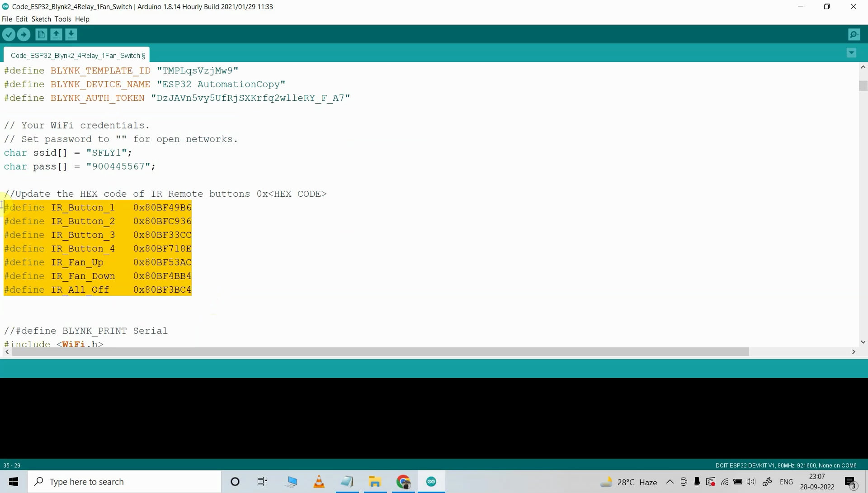This screenshot has width=868, height=493.
Task: Click the Save sketch icon
Action: pos(71,34)
